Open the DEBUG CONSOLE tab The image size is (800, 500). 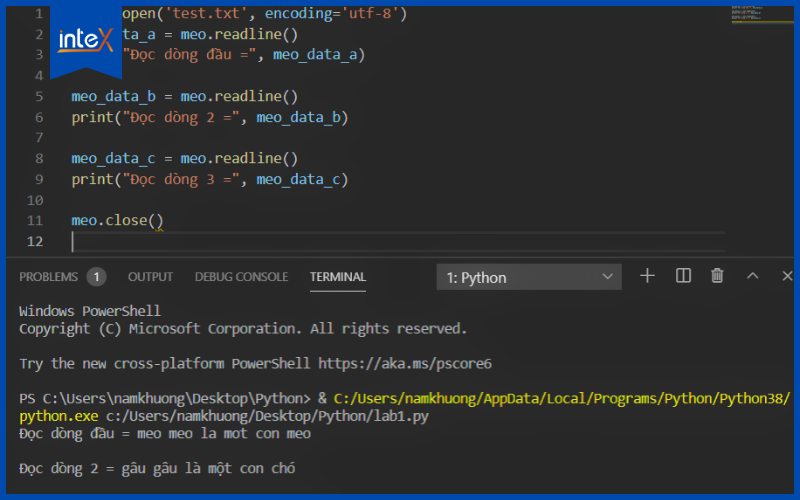241,277
